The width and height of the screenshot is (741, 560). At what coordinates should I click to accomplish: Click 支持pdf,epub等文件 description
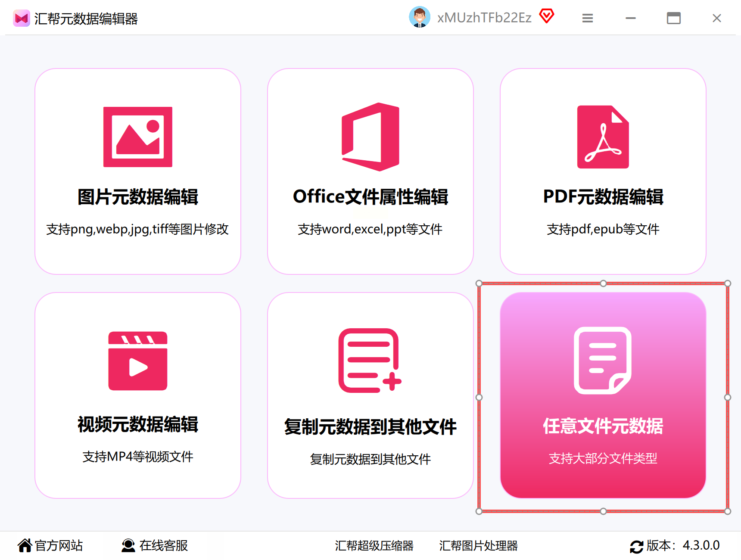(603, 229)
